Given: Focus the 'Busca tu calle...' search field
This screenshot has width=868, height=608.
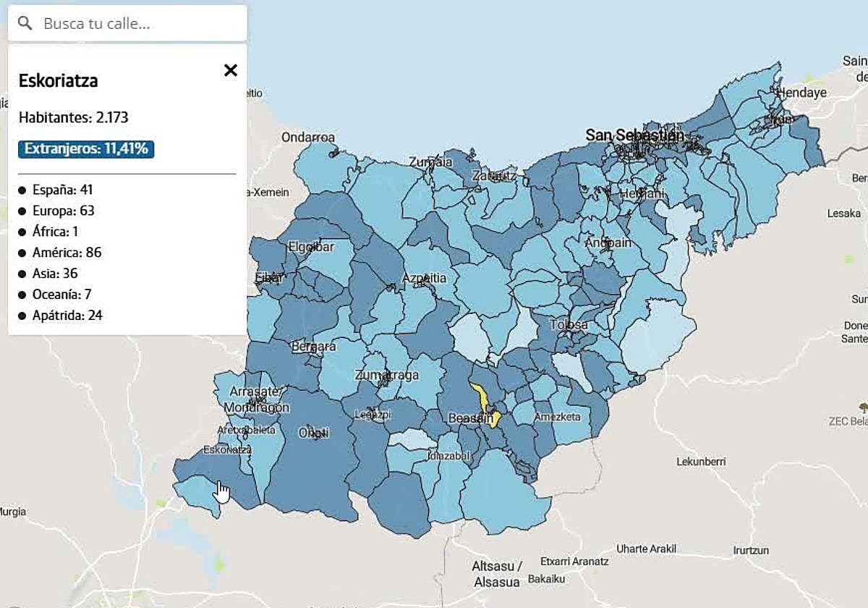Looking at the screenshot, I should pos(137,23).
